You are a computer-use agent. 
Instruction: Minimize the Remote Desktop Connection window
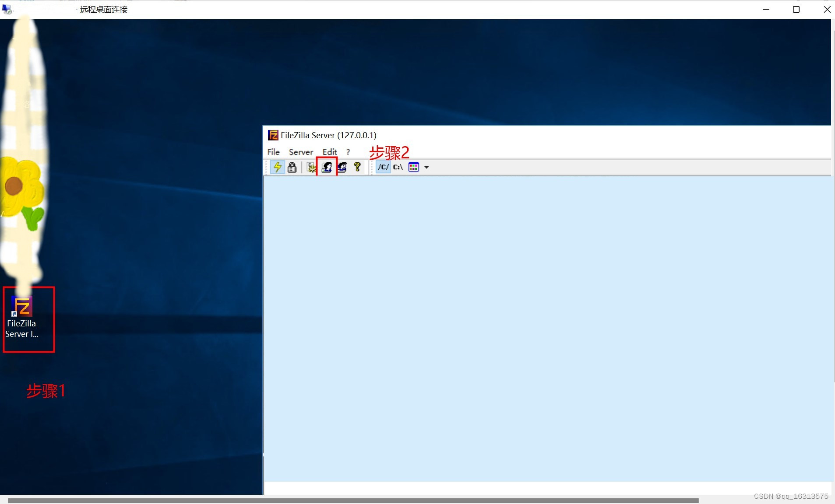coord(766,9)
